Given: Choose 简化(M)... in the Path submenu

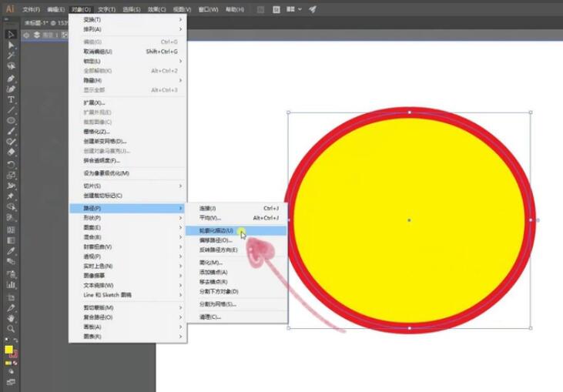Looking at the screenshot, I should click(x=236, y=263).
